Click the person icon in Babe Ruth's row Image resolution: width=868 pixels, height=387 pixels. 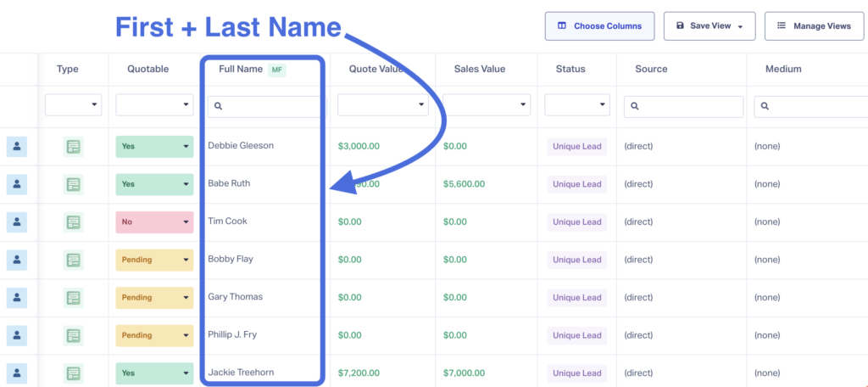coord(17,184)
